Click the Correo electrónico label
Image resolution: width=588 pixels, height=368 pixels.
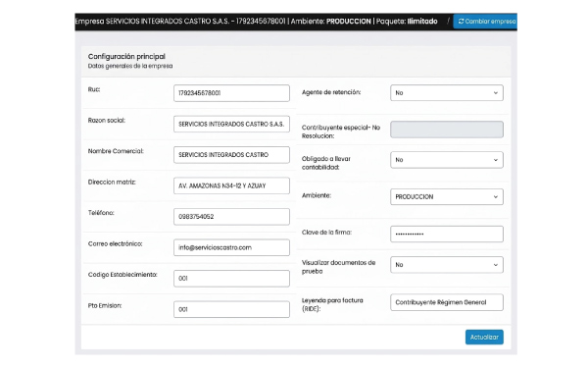click(x=115, y=243)
